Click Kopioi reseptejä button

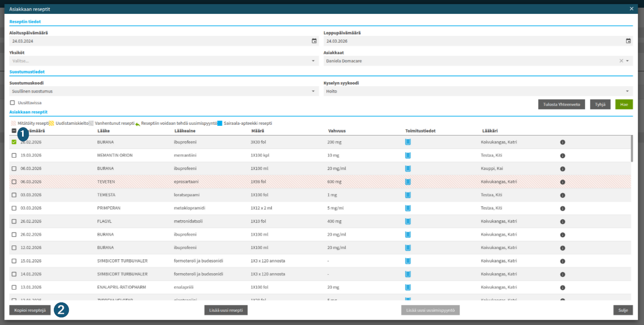30,310
